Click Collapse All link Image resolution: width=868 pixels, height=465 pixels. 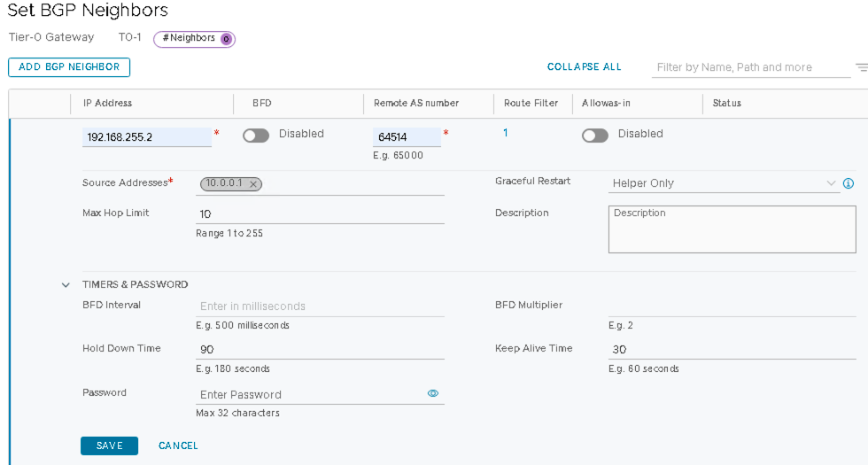[x=585, y=67]
